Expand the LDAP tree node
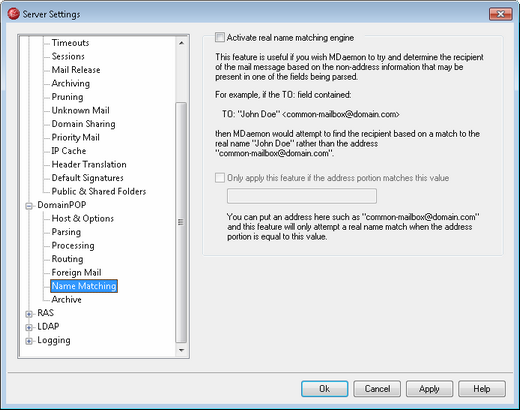520x410 pixels. tap(29, 328)
